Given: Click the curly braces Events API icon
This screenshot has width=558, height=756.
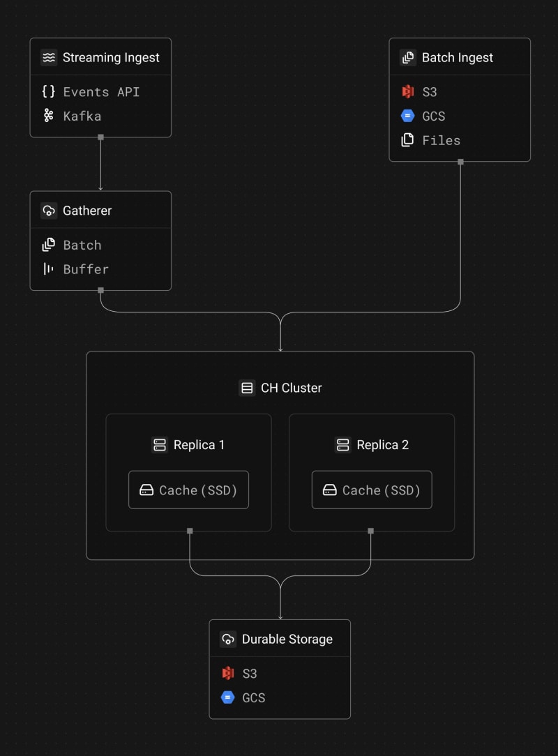Looking at the screenshot, I should (48, 91).
